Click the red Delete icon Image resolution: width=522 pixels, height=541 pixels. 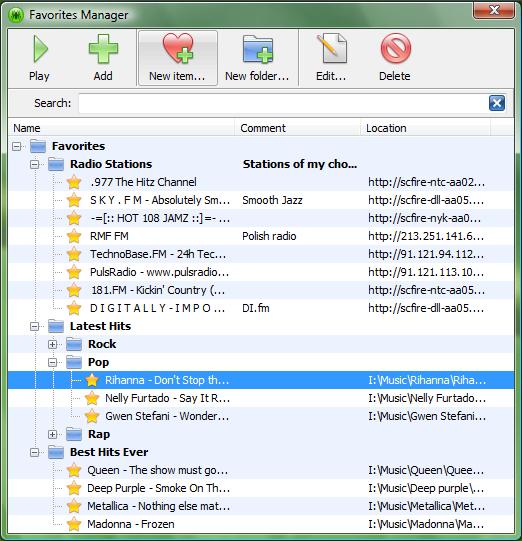(x=395, y=48)
